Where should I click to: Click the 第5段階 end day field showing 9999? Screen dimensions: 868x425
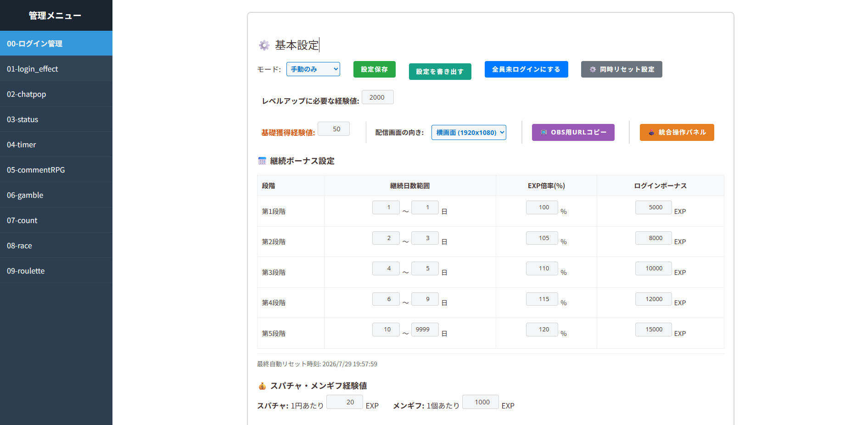(x=425, y=330)
